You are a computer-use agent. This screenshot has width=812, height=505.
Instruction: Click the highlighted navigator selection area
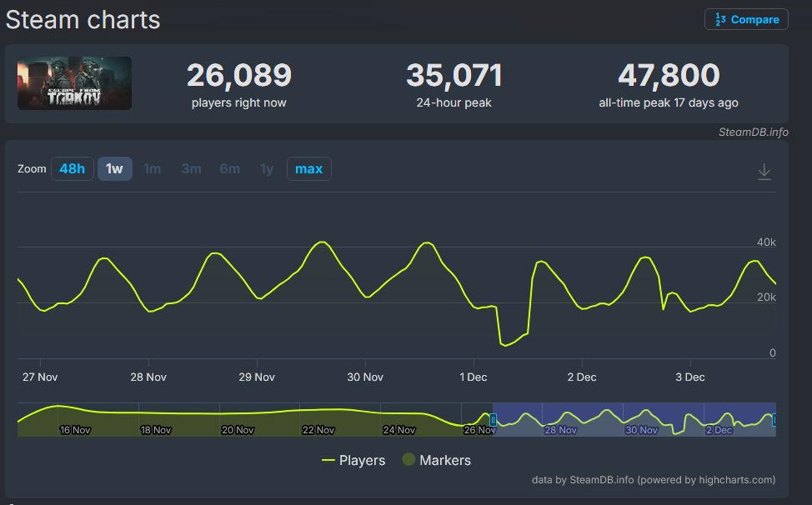click(634, 420)
